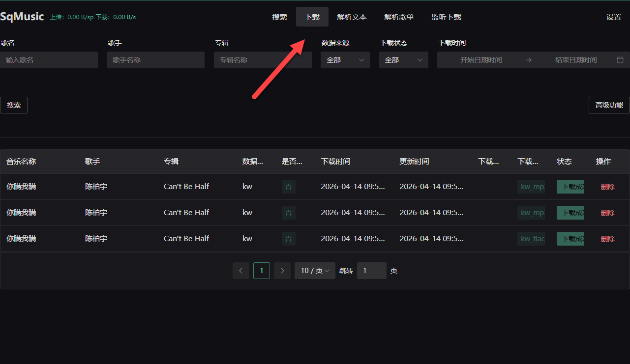Click the 歌名 filter label
Viewport: 630px width, 364px height.
[x=8, y=43]
